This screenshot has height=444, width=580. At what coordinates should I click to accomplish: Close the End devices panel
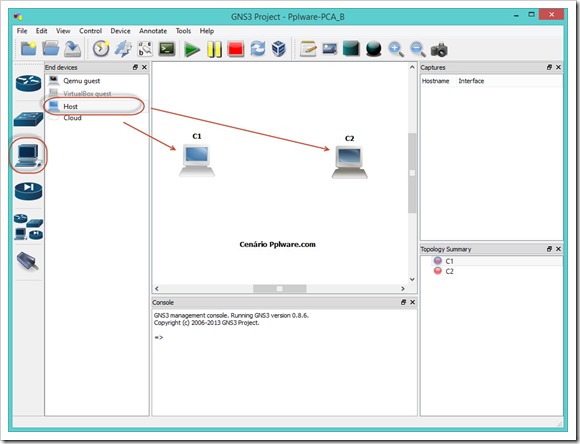point(144,67)
